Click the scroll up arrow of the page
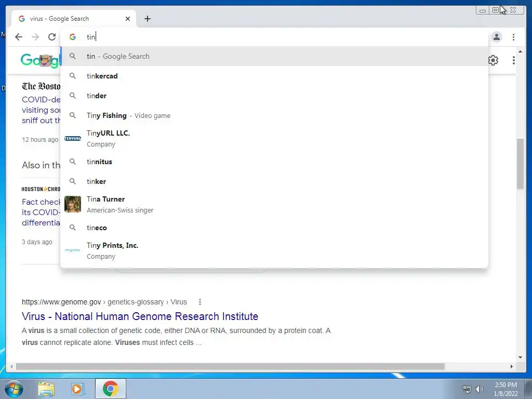The height and width of the screenshot is (399, 532). point(520,51)
